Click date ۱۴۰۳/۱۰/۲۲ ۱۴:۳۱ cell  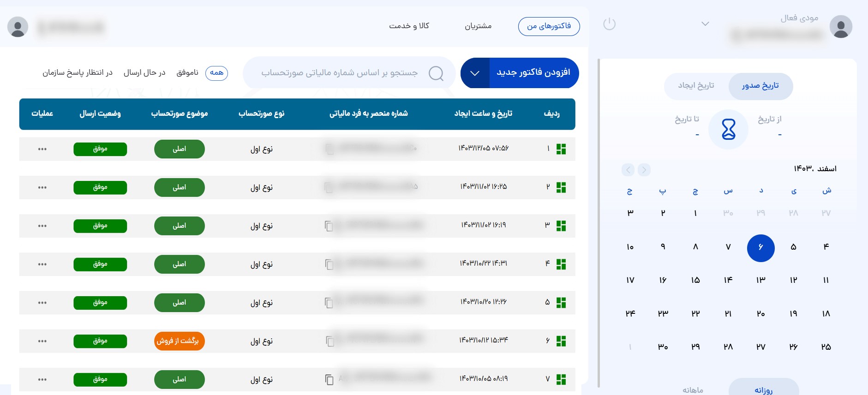[484, 263]
